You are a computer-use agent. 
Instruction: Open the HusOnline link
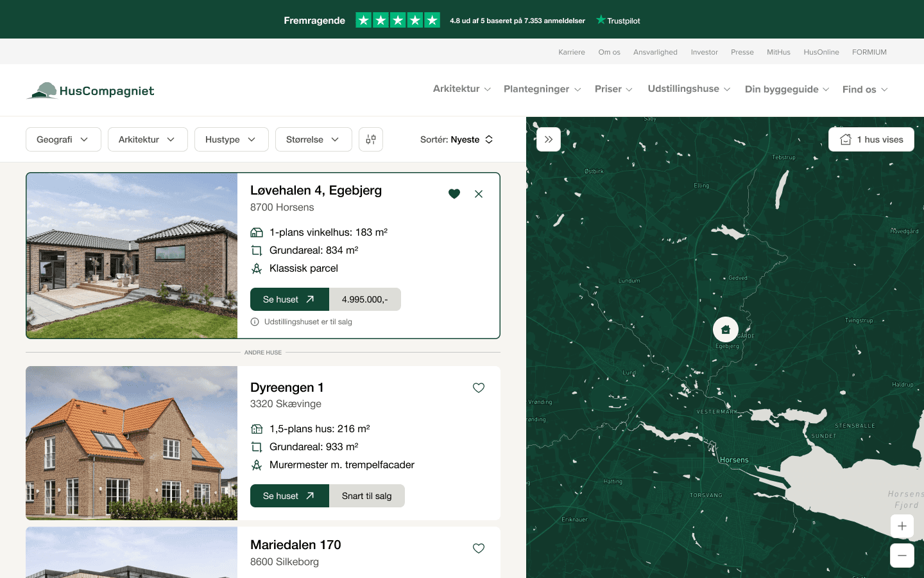point(821,52)
